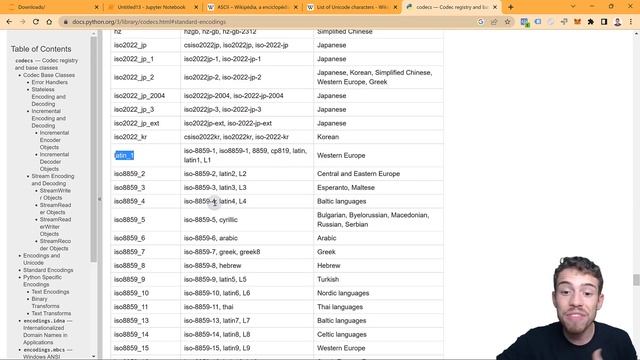640x360 pixels.
Task: Open Chrome's three-dot menu
Action: (631, 22)
